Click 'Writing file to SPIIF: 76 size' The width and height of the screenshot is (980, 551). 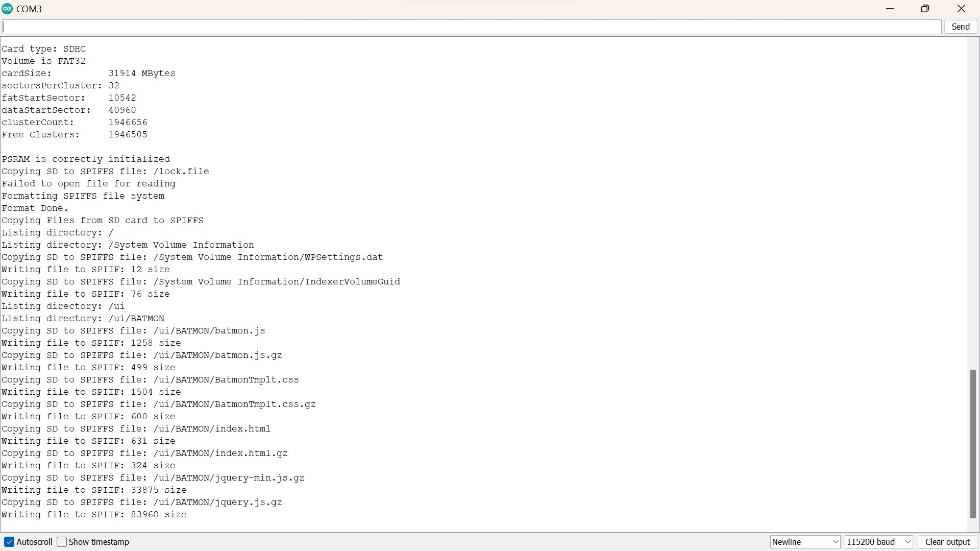point(86,294)
